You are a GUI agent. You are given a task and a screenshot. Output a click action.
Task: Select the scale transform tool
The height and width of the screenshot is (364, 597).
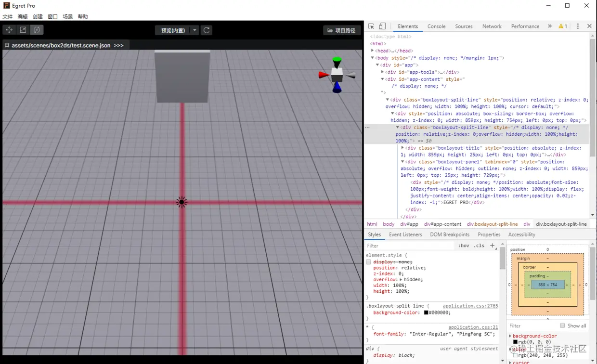(x=23, y=30)
